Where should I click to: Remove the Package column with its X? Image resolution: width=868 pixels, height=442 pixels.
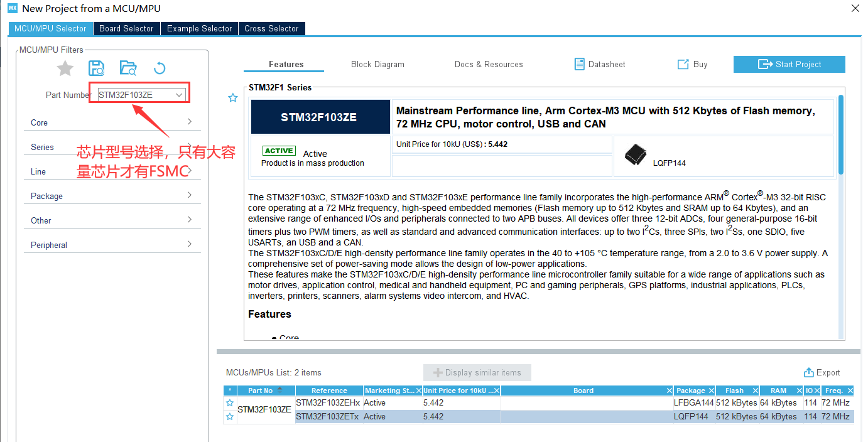710,391
